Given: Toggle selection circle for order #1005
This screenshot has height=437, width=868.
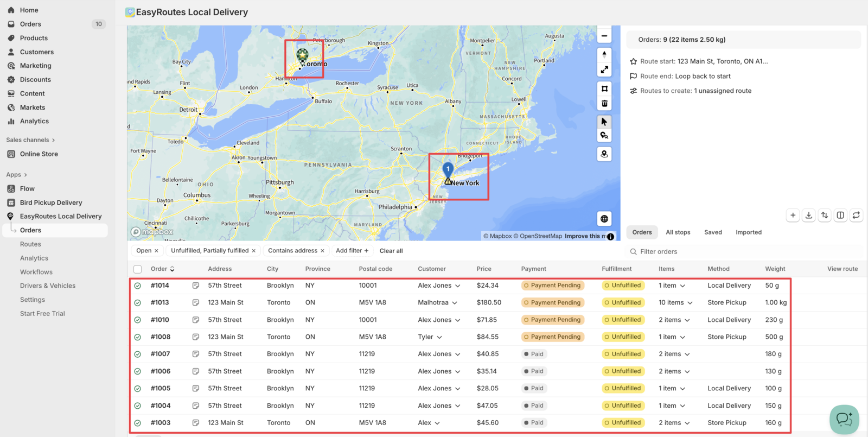Looking at the screenshot, I should coord(138,389).
